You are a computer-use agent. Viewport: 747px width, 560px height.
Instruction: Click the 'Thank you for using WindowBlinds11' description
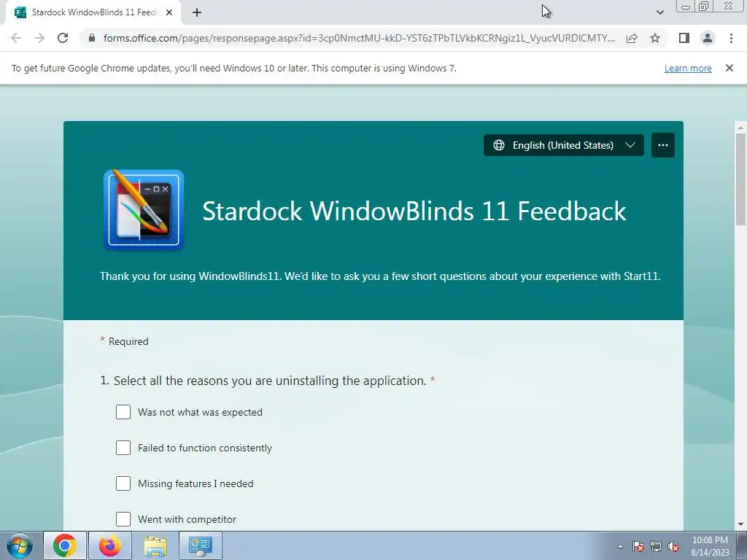379,276
